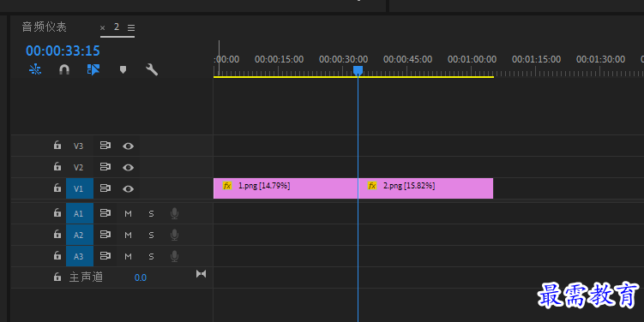Enable voice-over record on A1
The height and width of the screenshot is (322, 644).
(x=175, y=213)
